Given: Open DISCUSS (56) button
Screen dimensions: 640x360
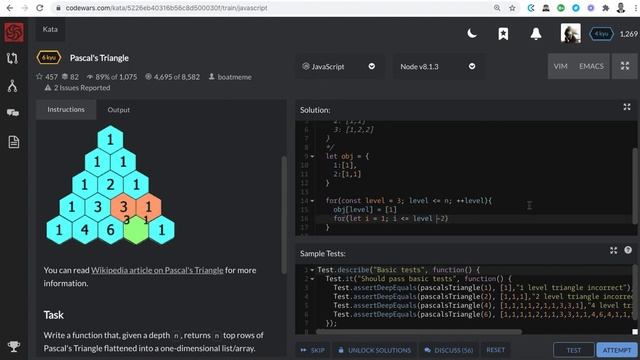Looking at the screenshot, I should [x=449, y=350].
